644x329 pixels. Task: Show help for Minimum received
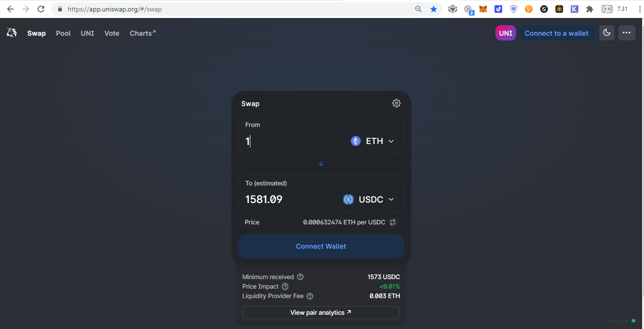pos(300,277)
